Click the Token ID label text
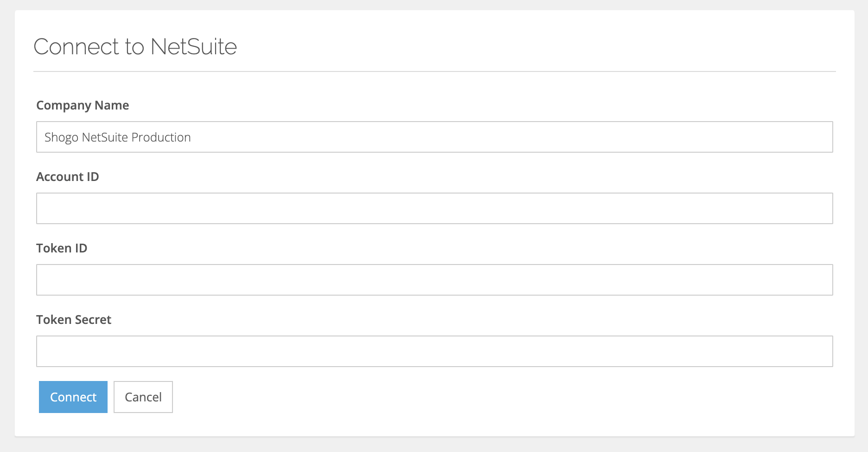The image size is (868, 452). tap(62, 248)
